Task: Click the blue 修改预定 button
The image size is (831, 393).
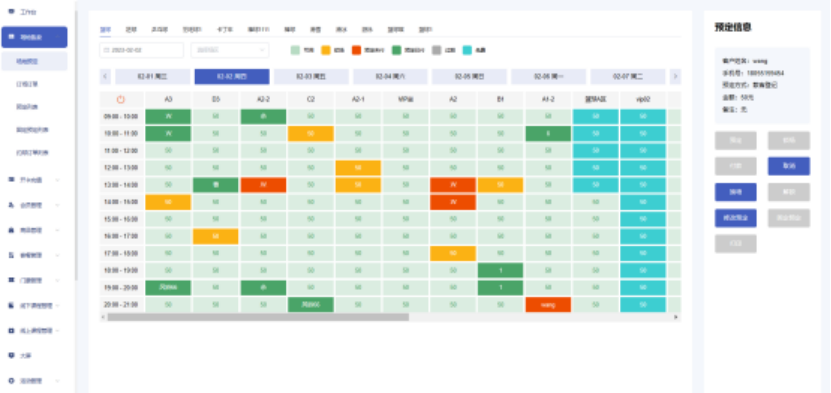Action: tap(736, 218)
